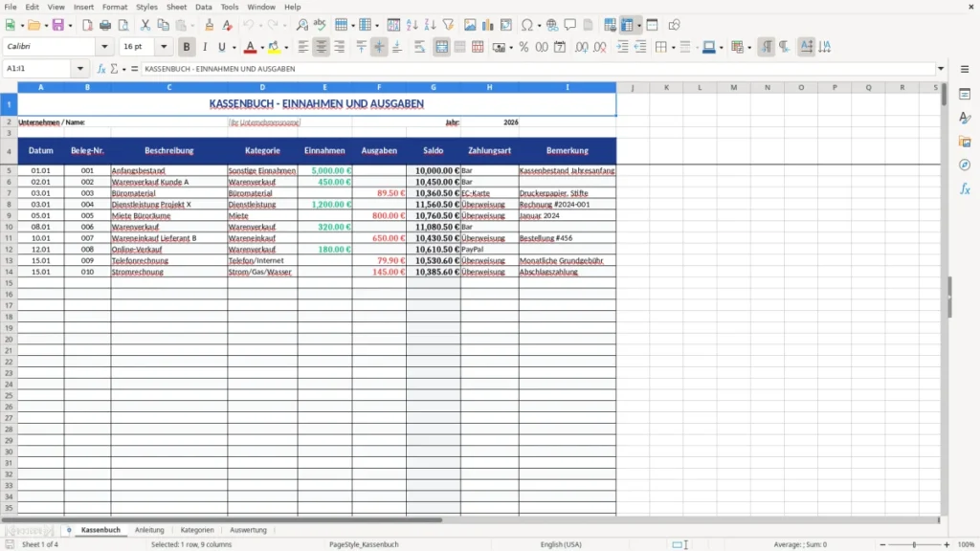Apply the yellow background color swatch
The height and width of the screenshot is (551, 980).
[x=274, y=47]
